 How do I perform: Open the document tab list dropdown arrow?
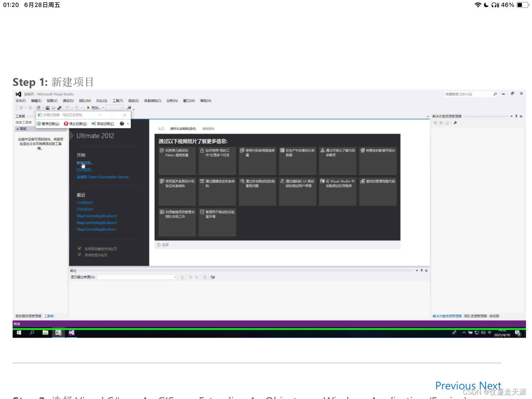428,116
